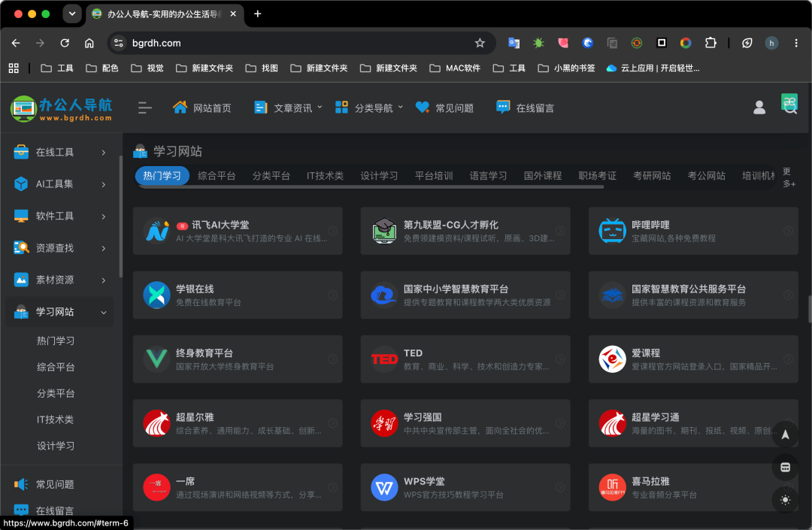
Task: Expand the 素材资源 sidebar category
Action: [59, 280]
